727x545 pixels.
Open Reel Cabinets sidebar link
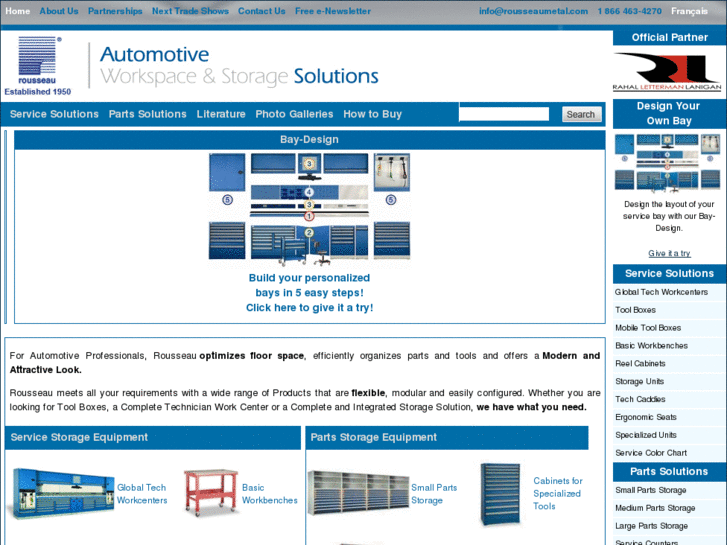[640, 364]
